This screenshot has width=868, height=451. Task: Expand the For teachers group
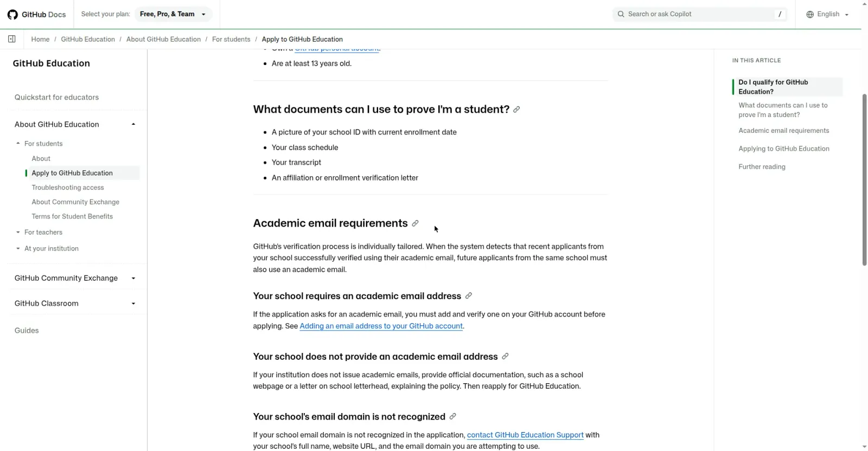click(18, 233)
